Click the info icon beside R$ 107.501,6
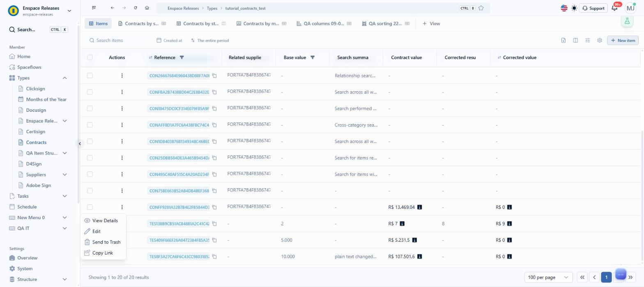The height and width of the screenshot is (287, 644). tap(419, 257)
